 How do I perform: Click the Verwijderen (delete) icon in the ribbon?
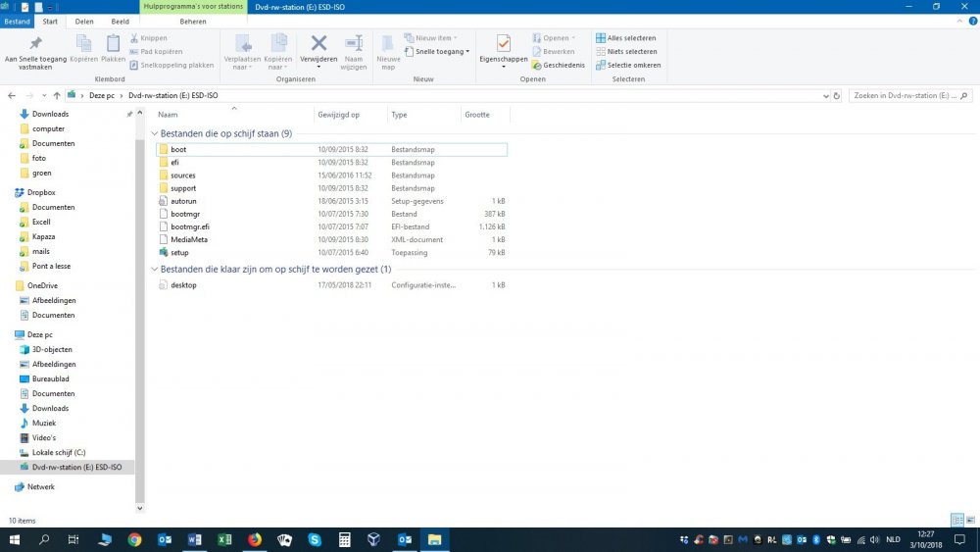(x=318, y=44)
